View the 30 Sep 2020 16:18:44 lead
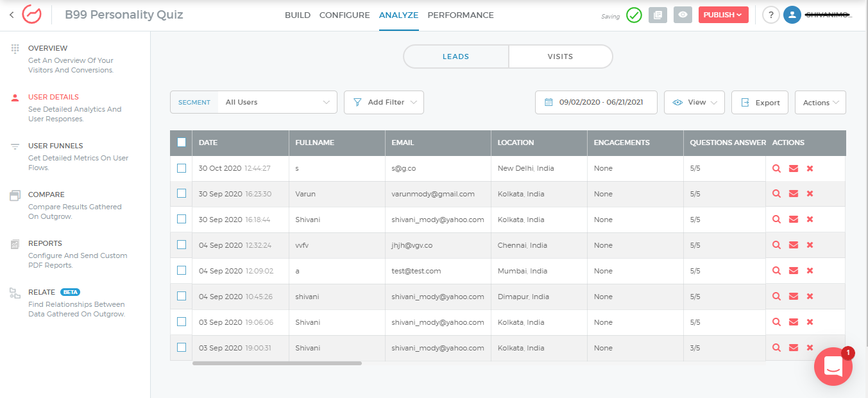This screenshot has height=398, width=868. coord(776,220)
